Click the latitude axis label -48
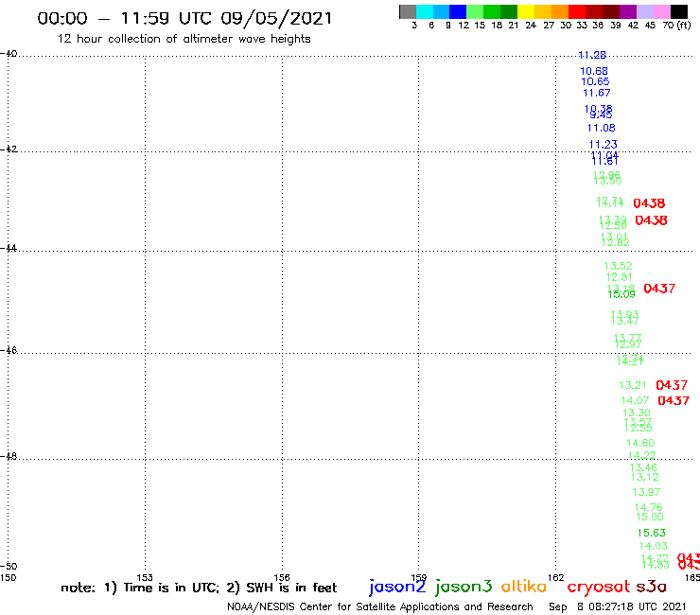The height and width of the screenshot is (615, 700). (x=9, y=456)
